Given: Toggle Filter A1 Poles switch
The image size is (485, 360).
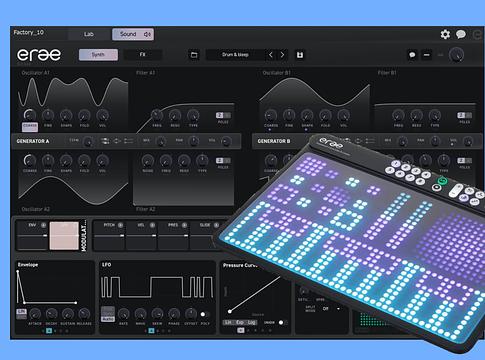Looking at the screenshot, I should (223, 115).
